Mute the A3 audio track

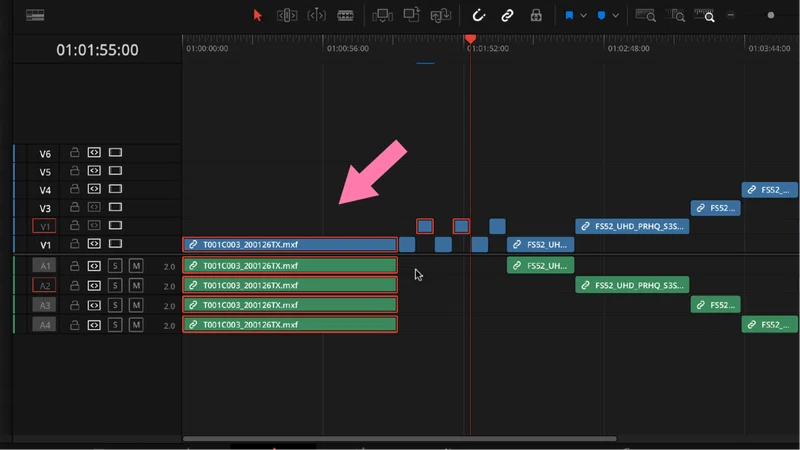(136, 305)
